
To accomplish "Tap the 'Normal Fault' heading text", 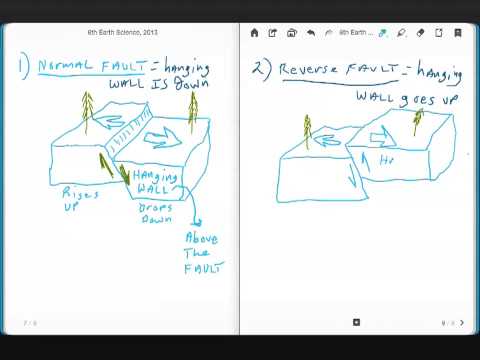I will click(92, 66).
